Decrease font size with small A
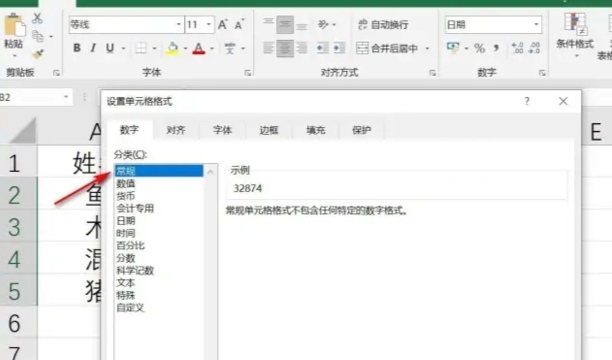The width and height of the screenshot is (612, 360). [x=239, y=25]
